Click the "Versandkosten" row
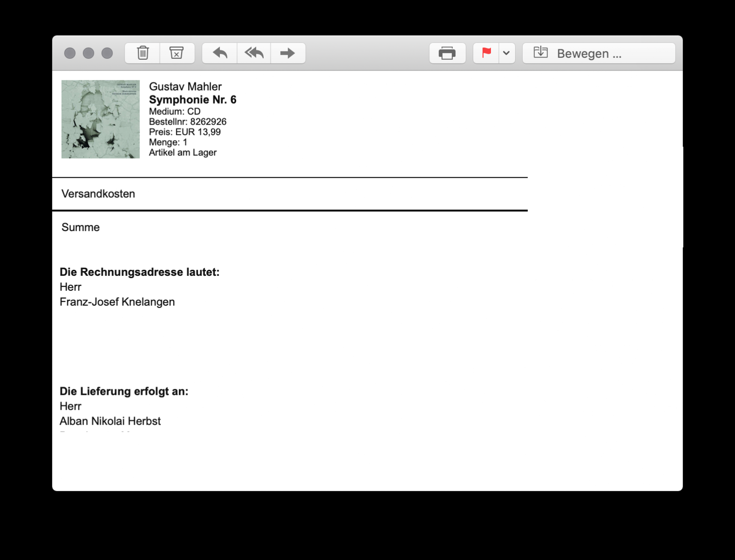 (290, 194)
